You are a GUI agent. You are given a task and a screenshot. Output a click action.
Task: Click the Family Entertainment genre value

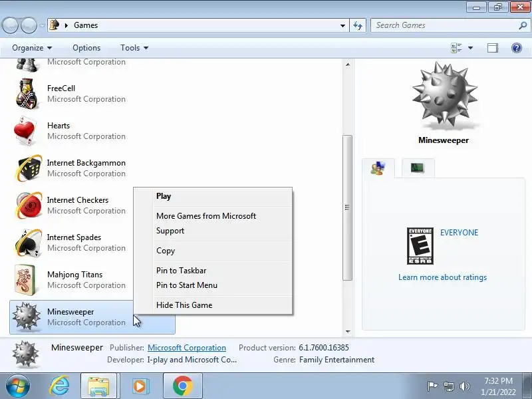[336, 360]
